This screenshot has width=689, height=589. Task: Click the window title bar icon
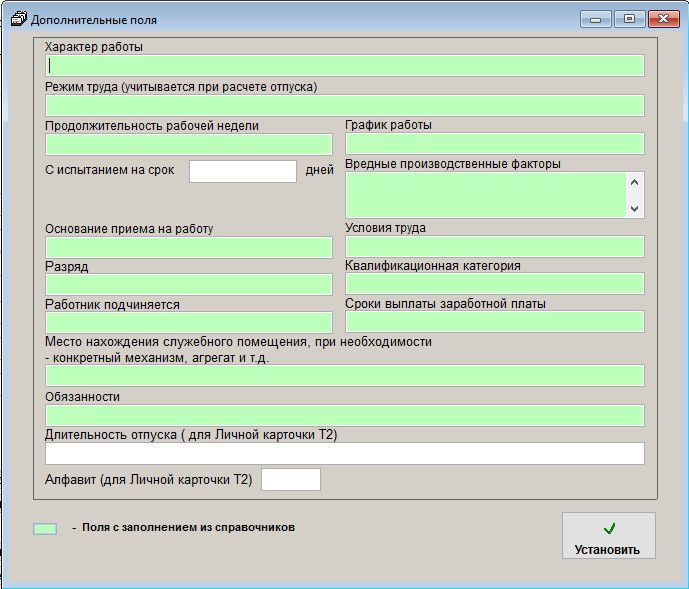(18, 19)
